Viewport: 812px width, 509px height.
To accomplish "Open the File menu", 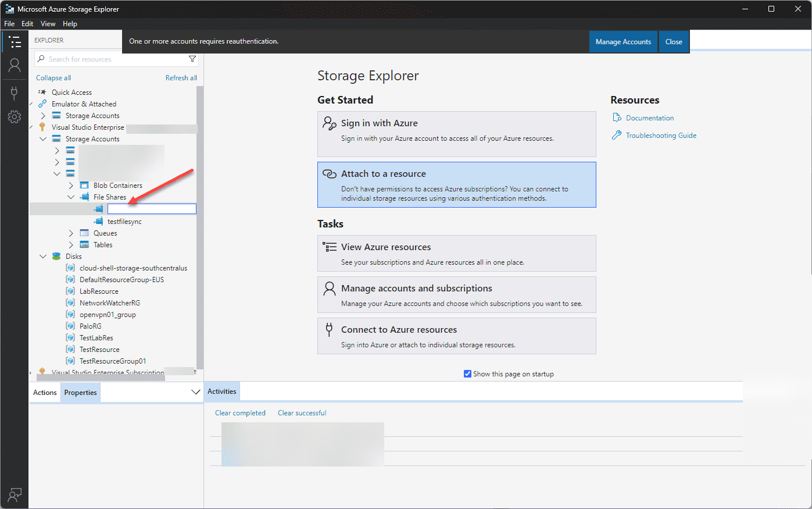I will click(9, 24).
